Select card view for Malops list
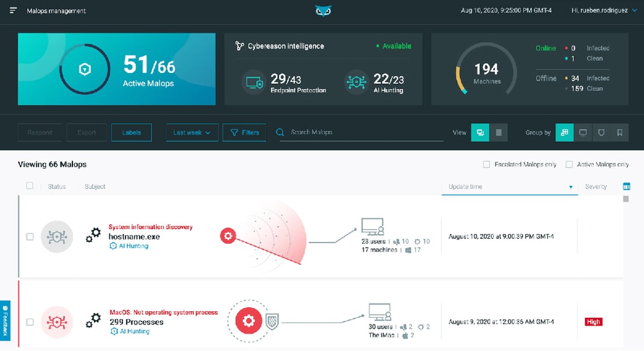 point(479,132)
